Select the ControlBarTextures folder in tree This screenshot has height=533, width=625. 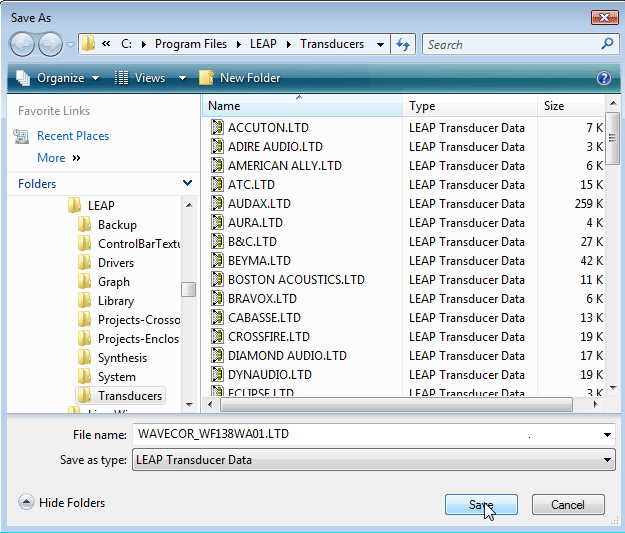pos(129,244)
